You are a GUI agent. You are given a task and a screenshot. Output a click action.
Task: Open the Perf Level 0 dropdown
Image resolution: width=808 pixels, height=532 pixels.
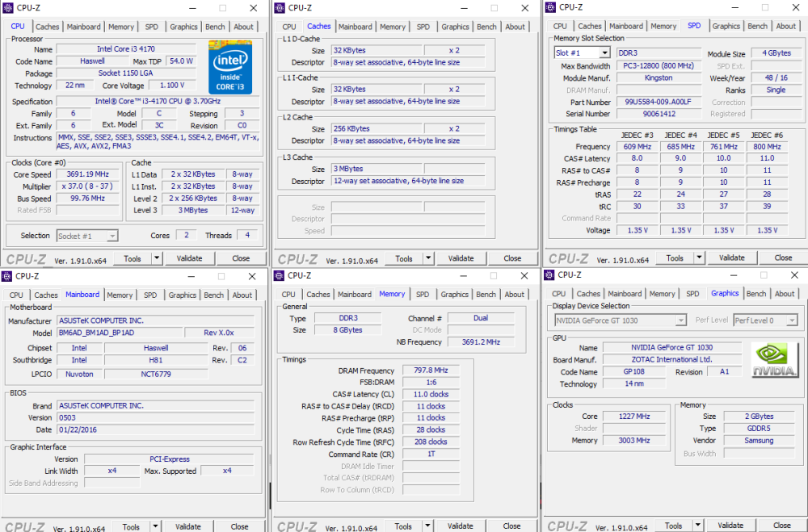click(792, 320)
